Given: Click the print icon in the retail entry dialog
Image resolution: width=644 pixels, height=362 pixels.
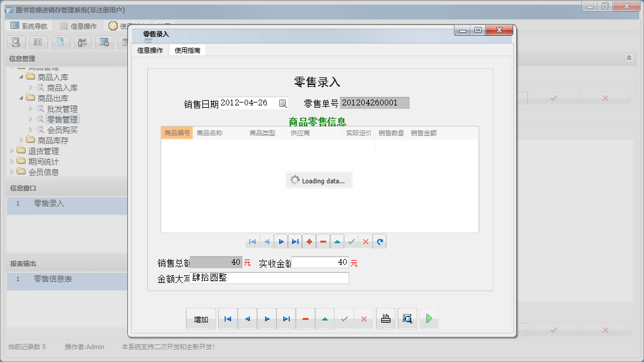Looking at the screenshot, I should [x=385, y=319].
